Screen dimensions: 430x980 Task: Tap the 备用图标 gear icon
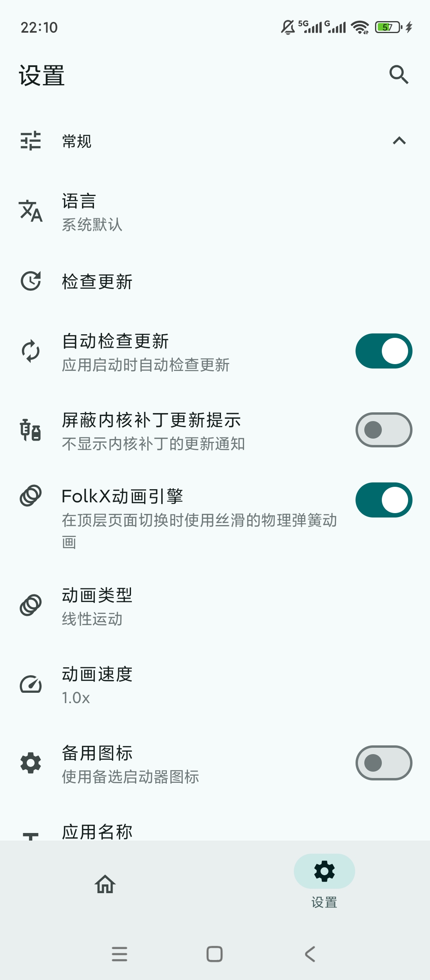pos(31,763)
